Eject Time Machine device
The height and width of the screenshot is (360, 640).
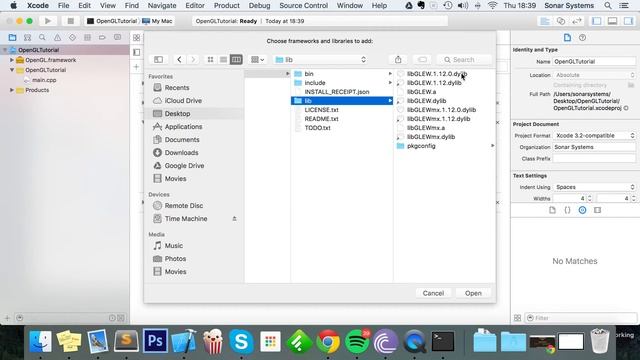click(234, 219)
